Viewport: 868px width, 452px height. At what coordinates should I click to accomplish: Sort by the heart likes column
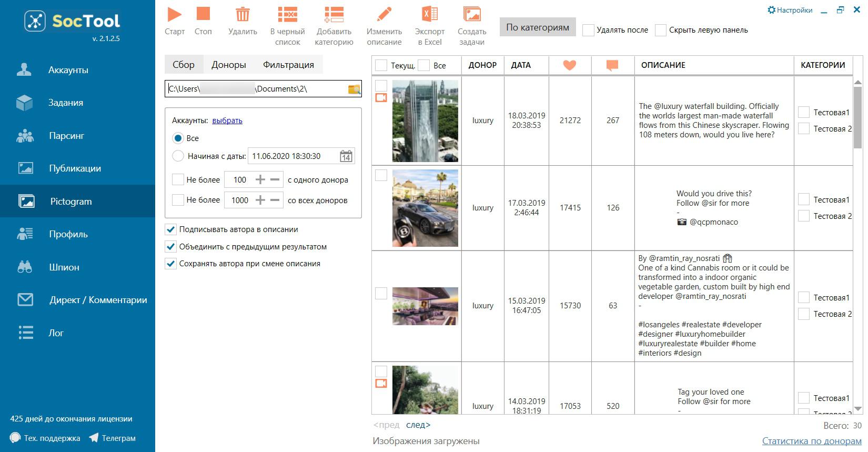[x=570, y=65]
